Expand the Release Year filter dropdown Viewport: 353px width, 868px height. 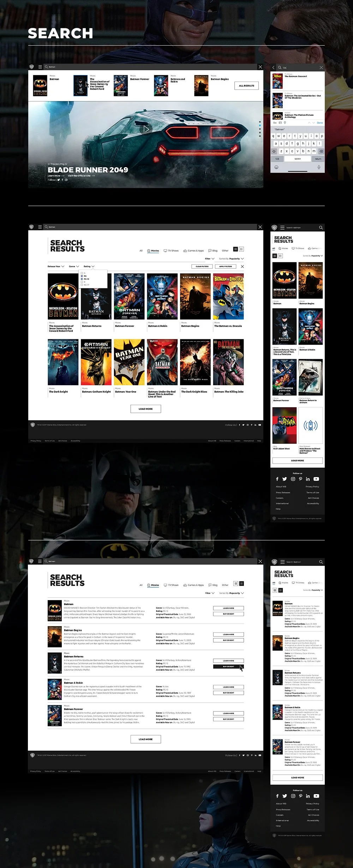[56, 266]
